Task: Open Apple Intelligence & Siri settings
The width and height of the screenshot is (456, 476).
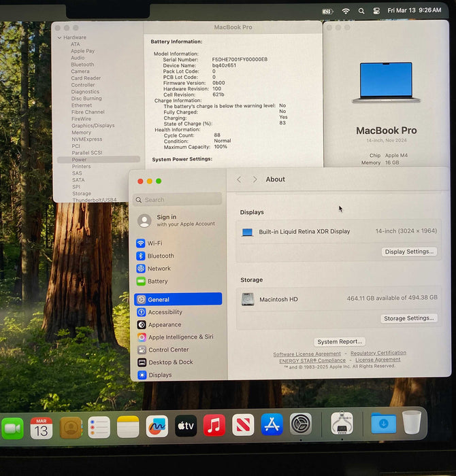Action: tap(176, 337)
